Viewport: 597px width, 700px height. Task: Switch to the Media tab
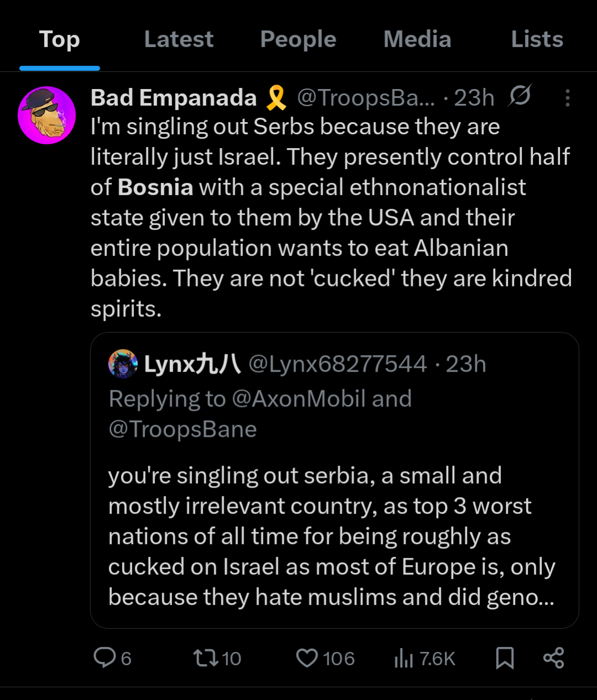(417, 39)
